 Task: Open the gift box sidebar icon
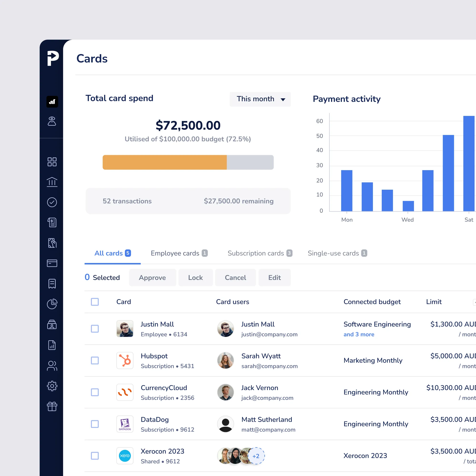(x=52, y=406)
